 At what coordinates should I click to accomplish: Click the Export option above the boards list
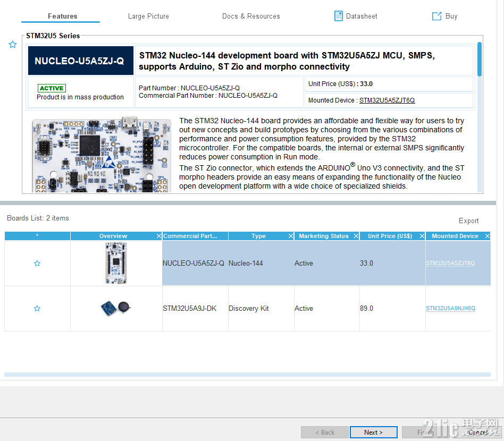pyautogui.click(x=468, y=220)
